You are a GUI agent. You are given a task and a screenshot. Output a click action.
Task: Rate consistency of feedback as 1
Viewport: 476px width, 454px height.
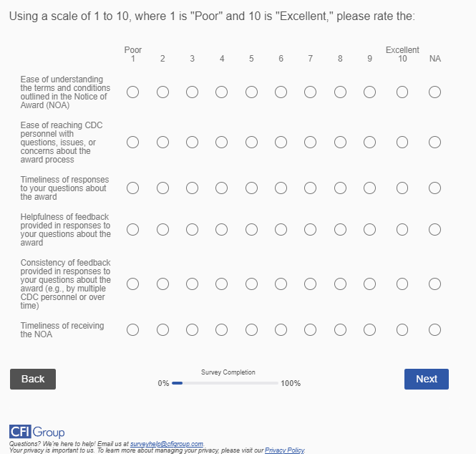pos(132,284)
